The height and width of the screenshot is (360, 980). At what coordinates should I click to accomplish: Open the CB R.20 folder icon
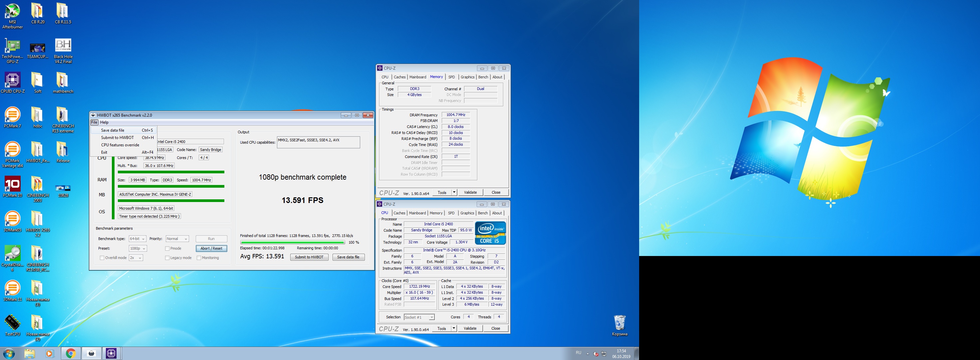click(37, 13)
